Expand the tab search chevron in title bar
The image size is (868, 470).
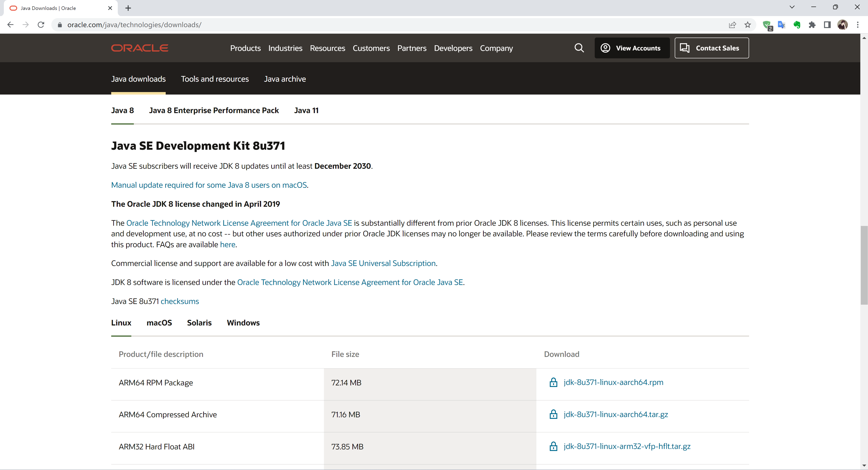[792, 7]
